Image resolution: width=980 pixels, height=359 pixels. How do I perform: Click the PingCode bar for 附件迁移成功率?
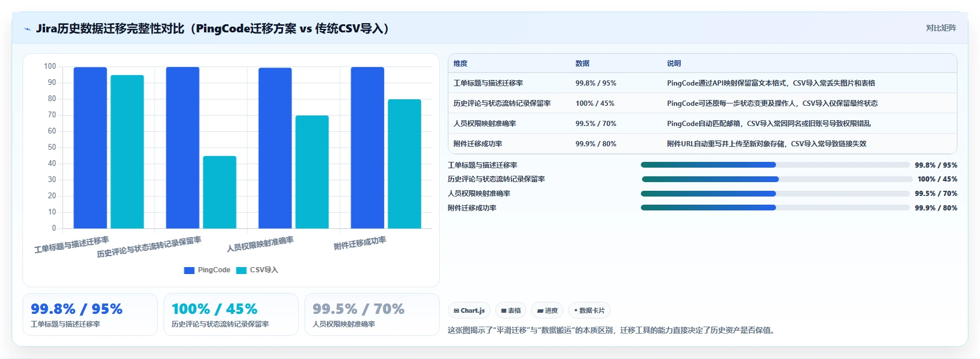[367, 147]
